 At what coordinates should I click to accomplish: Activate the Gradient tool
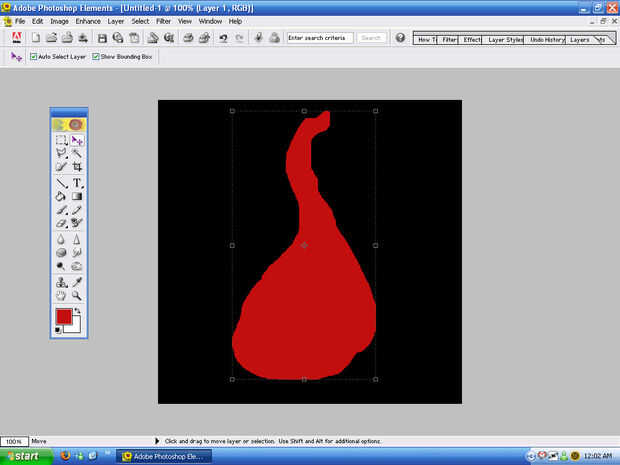coord(77,197)
